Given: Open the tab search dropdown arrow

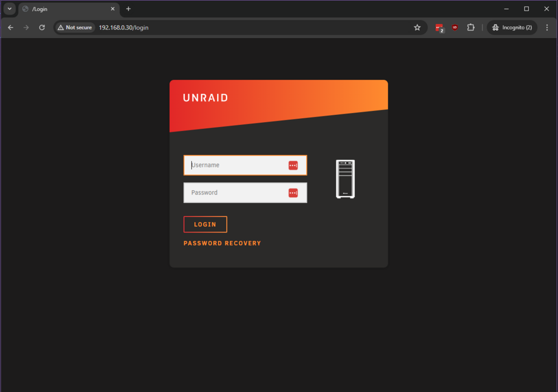Looking at the screenshot, I should (9, 9).
